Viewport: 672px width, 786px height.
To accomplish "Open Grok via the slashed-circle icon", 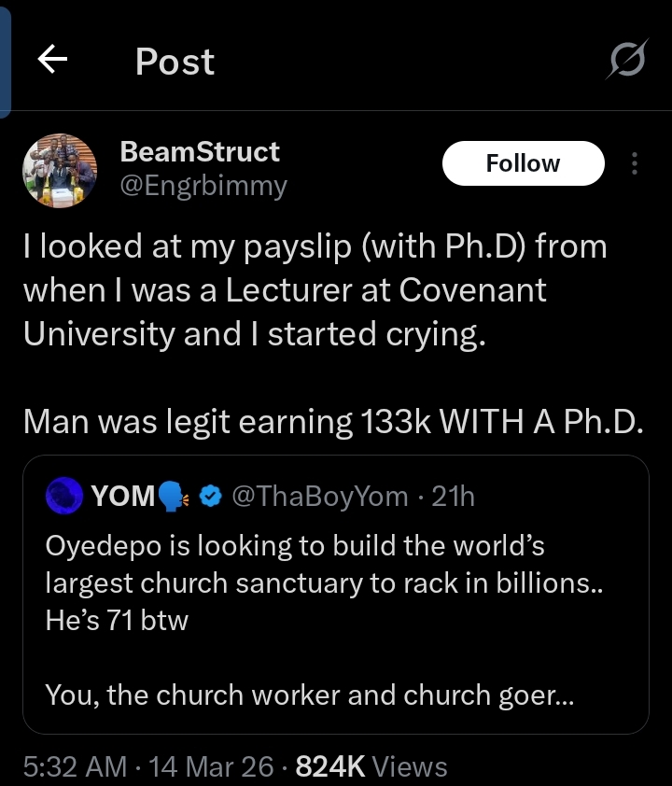I will tap(625, 62).
